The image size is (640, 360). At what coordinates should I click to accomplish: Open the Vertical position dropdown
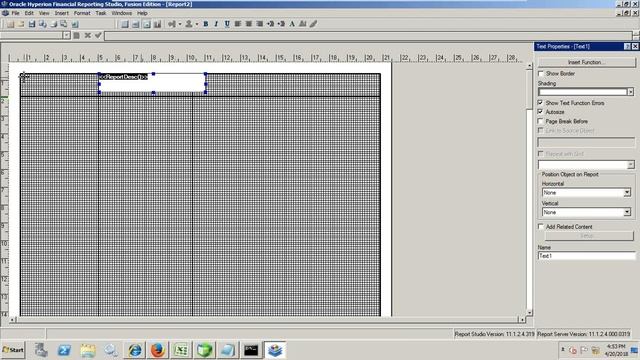pos(627,212)
